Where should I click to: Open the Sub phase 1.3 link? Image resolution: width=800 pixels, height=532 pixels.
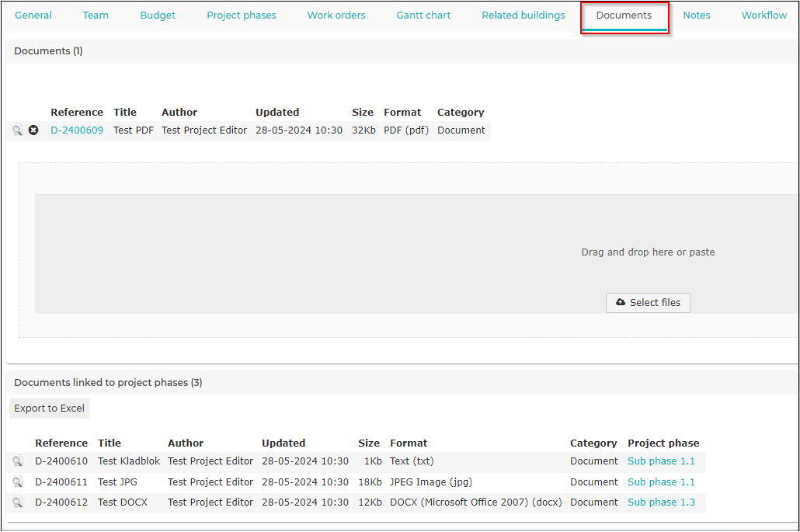[x=661, y=502]
